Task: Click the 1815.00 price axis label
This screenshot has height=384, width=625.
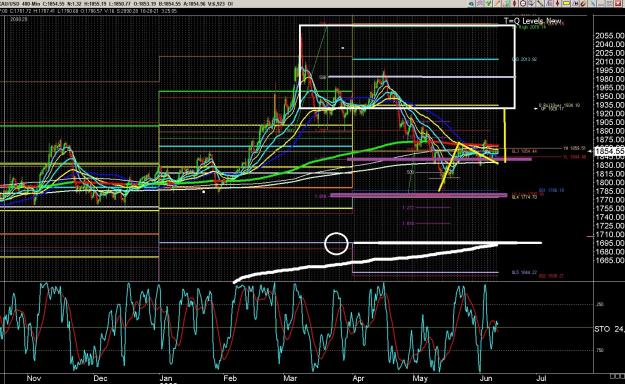Action: coord(610,174)
